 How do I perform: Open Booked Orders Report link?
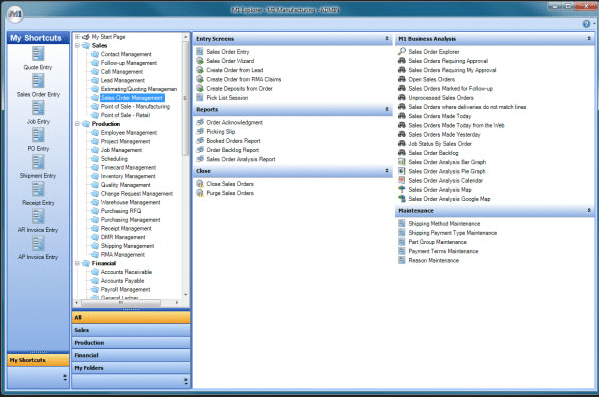click(x=233, y=141)
